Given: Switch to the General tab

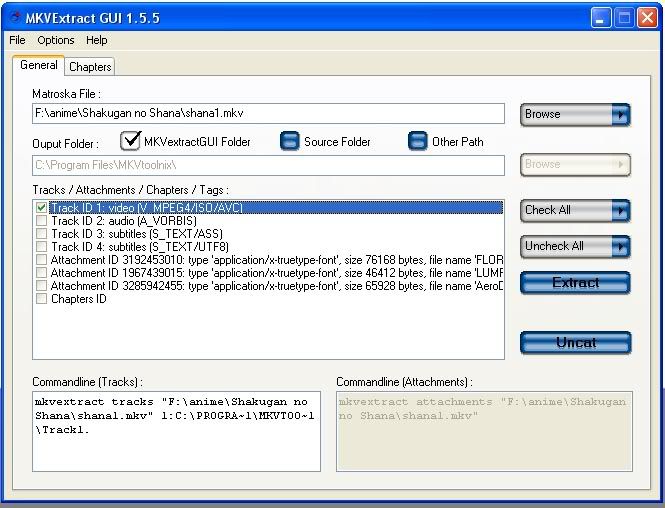Looking at the screenshot, I should pyautogui.click(x=39, y=65).
